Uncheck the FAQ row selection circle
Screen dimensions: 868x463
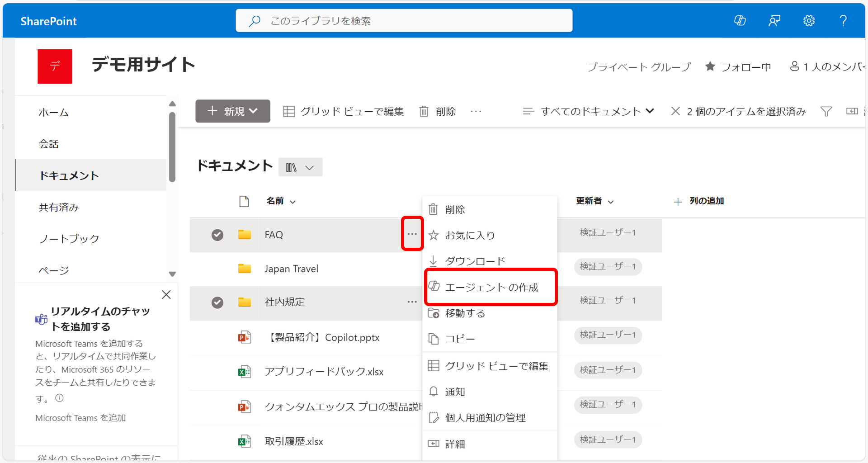pyautogui.click(x=217, y=235)
